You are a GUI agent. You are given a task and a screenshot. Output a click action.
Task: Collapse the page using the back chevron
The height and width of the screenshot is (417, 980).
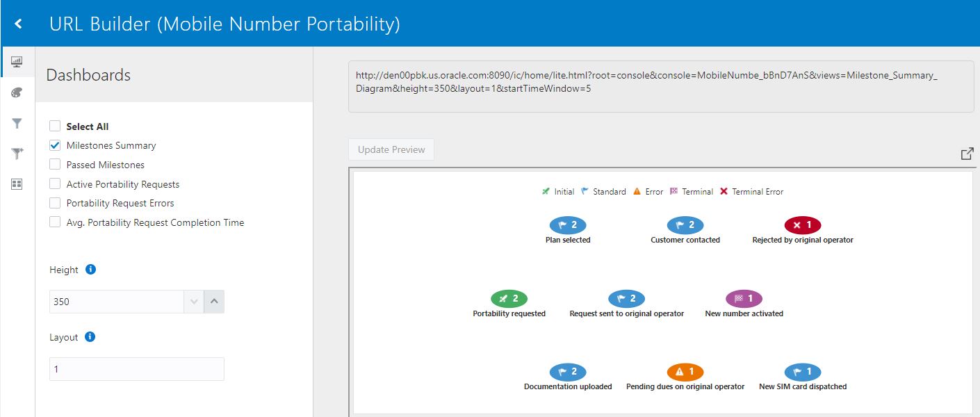pyautogui.click(x=17, y=22)
